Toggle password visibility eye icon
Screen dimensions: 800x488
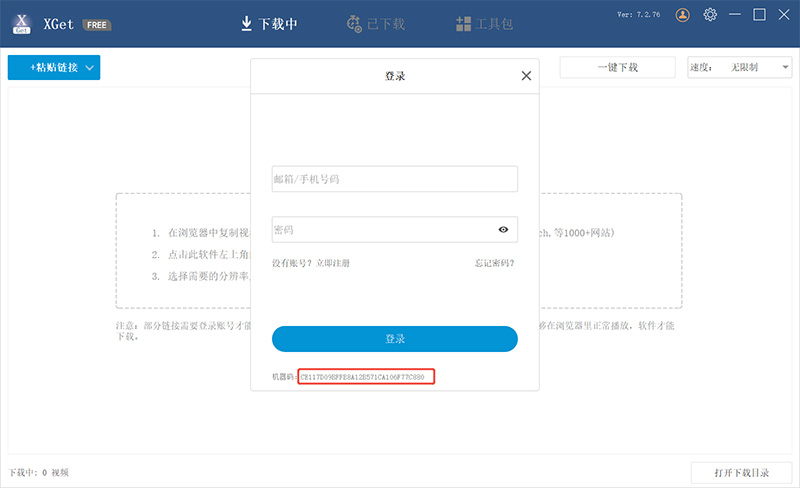(x=503, y=230)
